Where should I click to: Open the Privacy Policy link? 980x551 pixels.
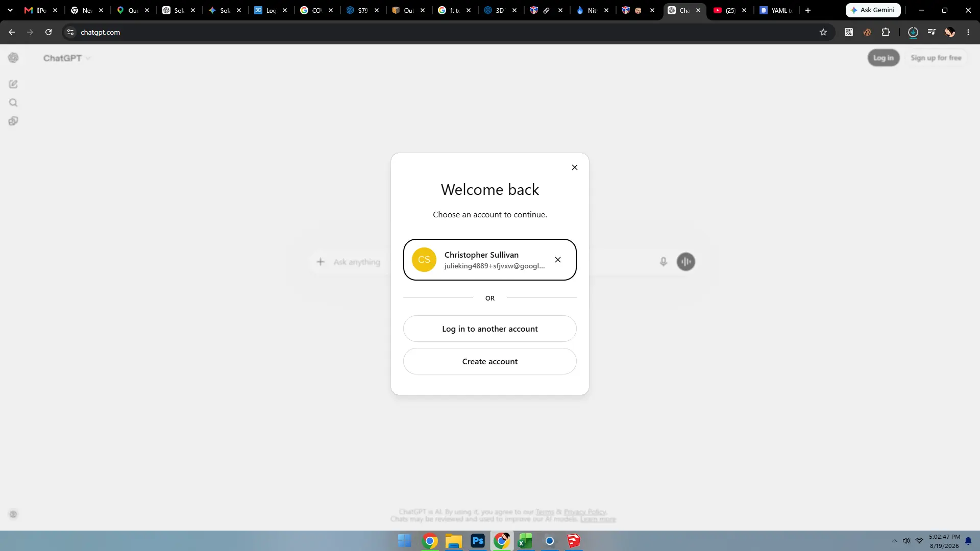click(x=585, y=512)
